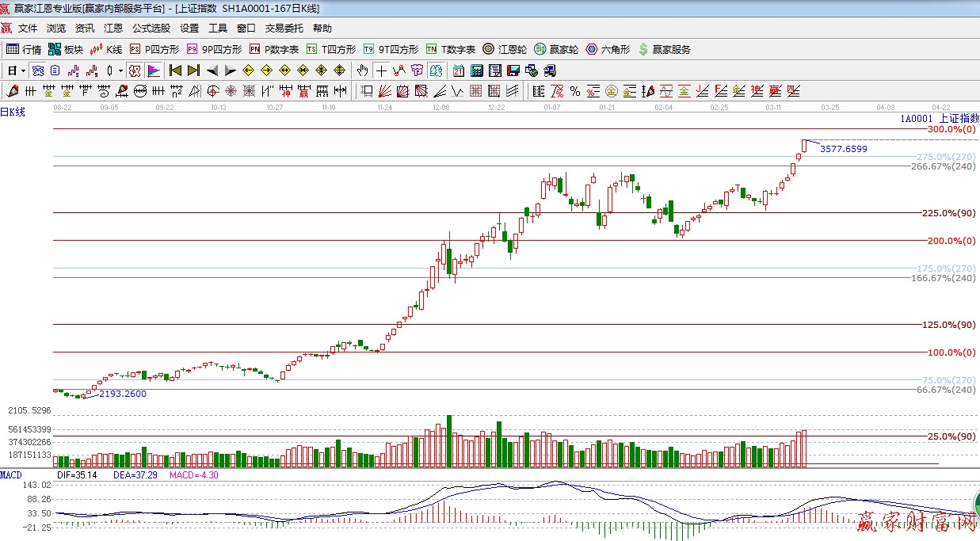The image size is (980, 541).
Task: Open the program icon menu in title bar
Action: [x=6, y=9]
